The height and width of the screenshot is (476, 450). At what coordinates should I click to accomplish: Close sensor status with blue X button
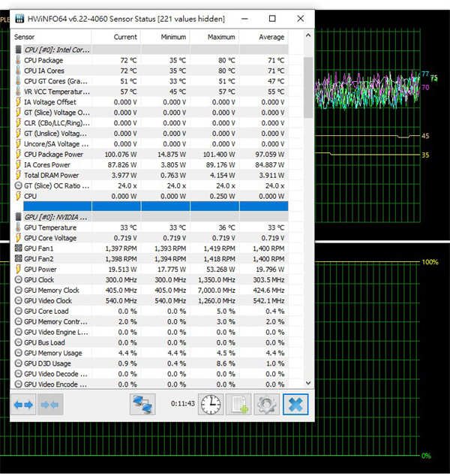[295, 405]
